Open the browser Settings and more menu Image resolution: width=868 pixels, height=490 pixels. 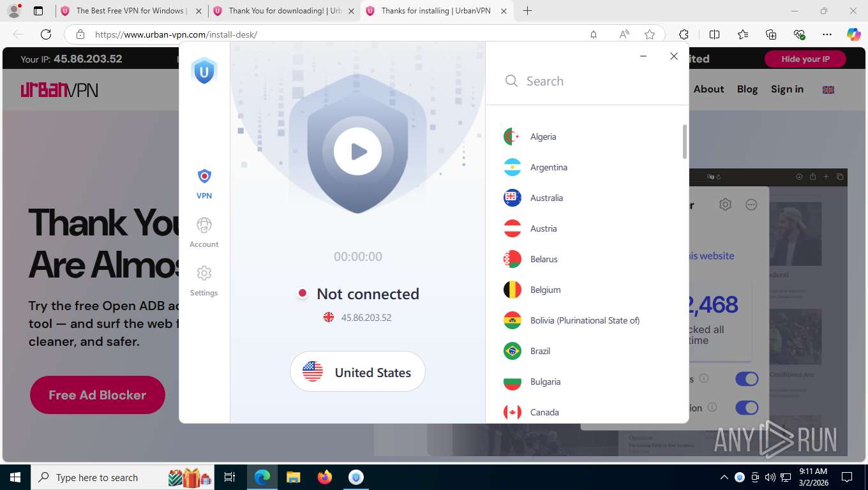pyautogui.click(x=827, y=34)
